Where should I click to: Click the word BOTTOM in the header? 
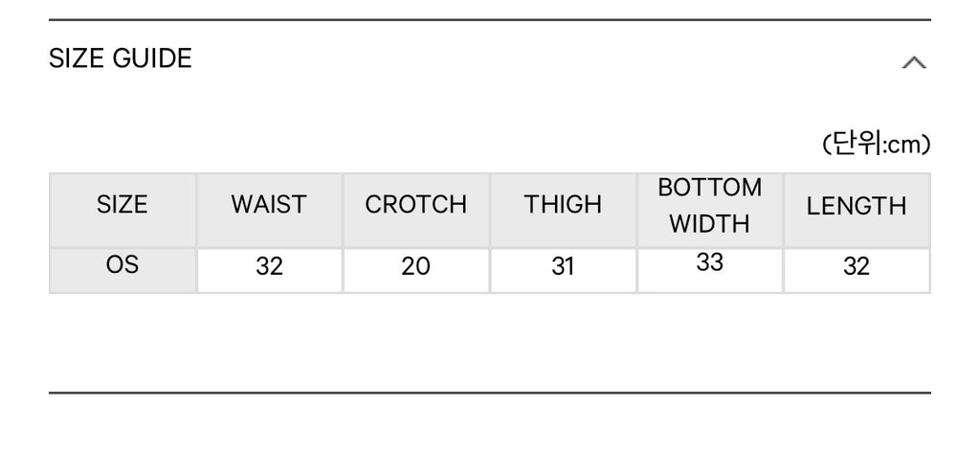pos(710,188)
